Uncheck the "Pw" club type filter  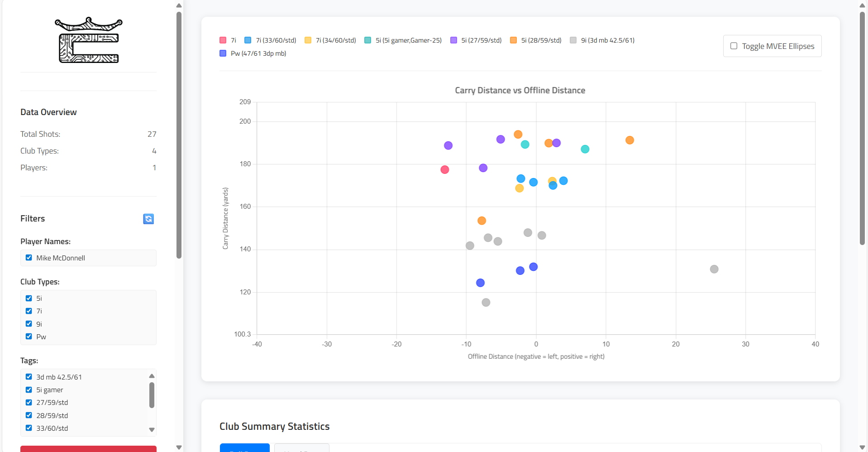(x=28, y=337)
